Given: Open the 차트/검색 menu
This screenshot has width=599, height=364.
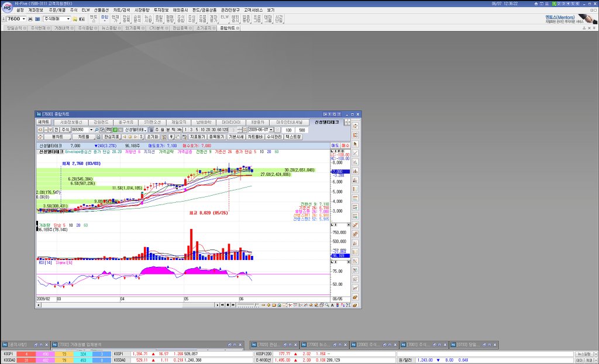Looking at the screenshot, I should (x=122, y=10).
